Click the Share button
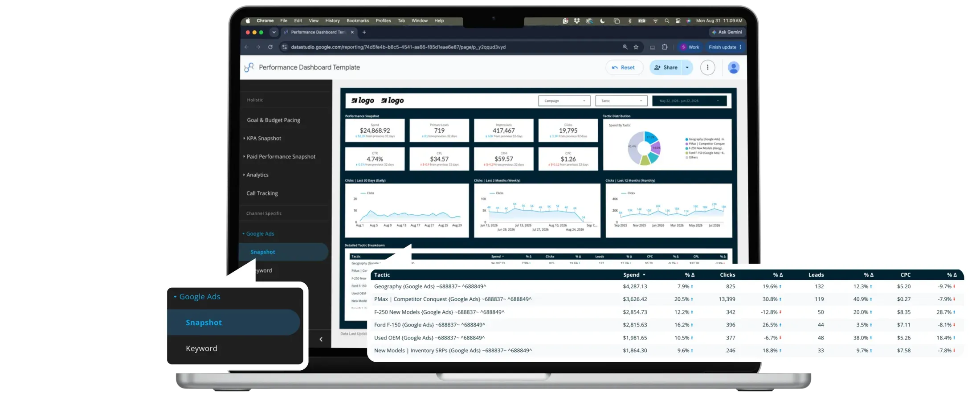 point(666,67)
